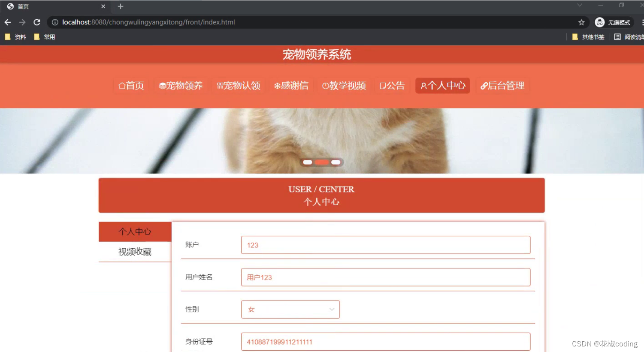The width and height of the screenshot is (644, 352).
Task: Switch to the 视频收藏 sidebar tab
Action: (135, 251)
